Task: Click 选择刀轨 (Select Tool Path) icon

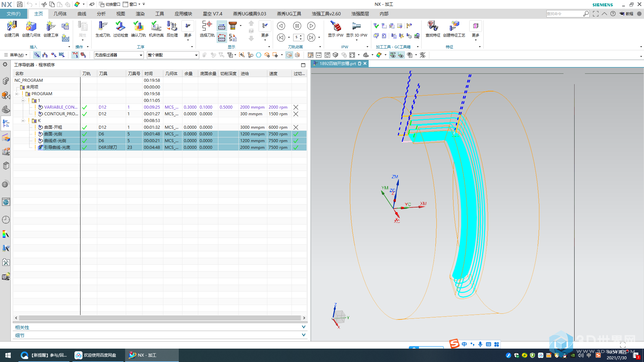Action: pyautogui.click(x=207, y=29)
